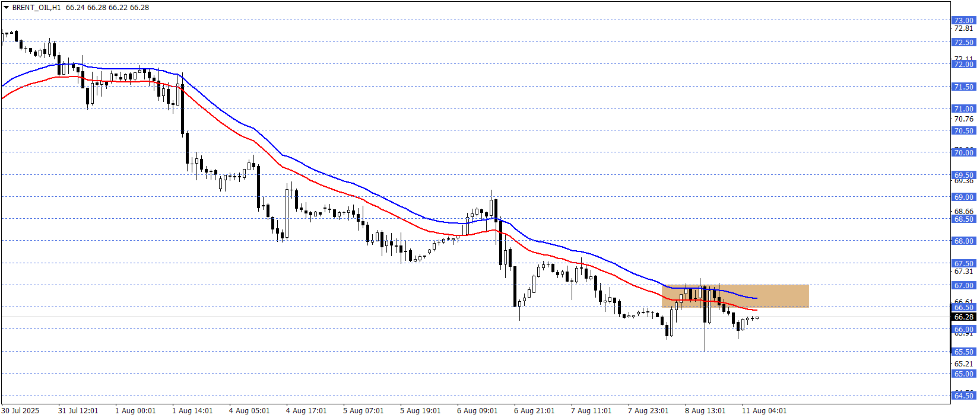Click the 72.50 horizontal level label
The width and height of the screenshot is (980, 418).
coord(964,42)
